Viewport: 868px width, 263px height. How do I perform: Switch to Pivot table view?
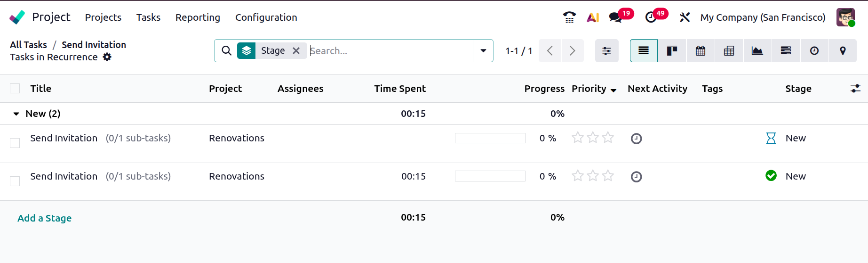point(729,51)
